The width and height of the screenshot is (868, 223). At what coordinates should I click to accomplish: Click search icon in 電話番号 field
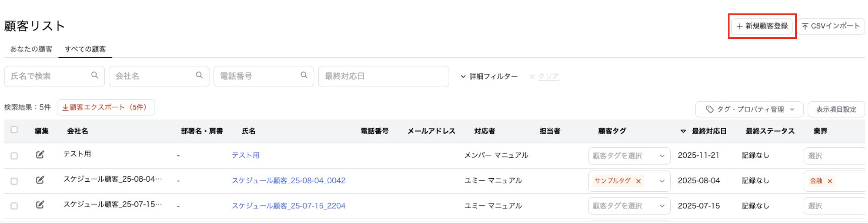click(x=304, y=75)
